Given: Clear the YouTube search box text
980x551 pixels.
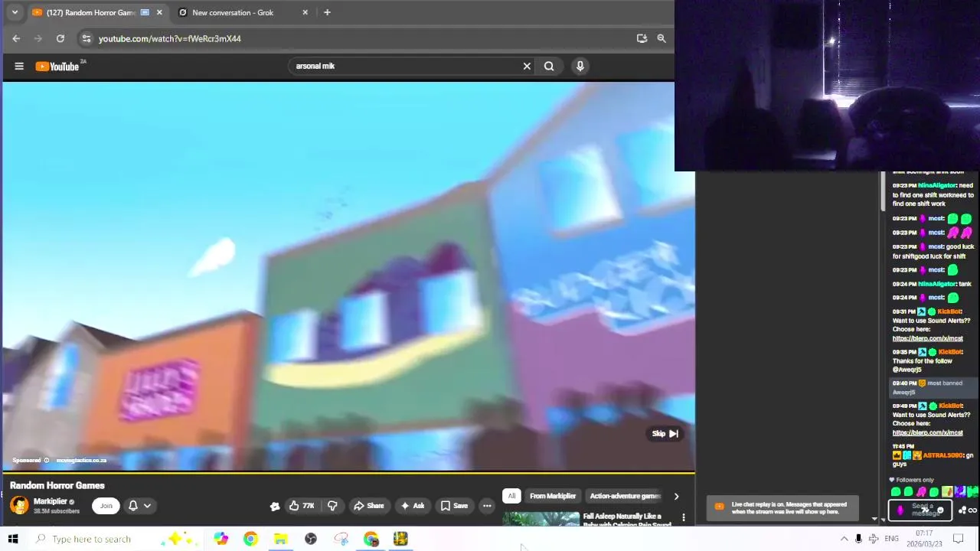Looking at the screenshot, I should click(x=527, y=66).
